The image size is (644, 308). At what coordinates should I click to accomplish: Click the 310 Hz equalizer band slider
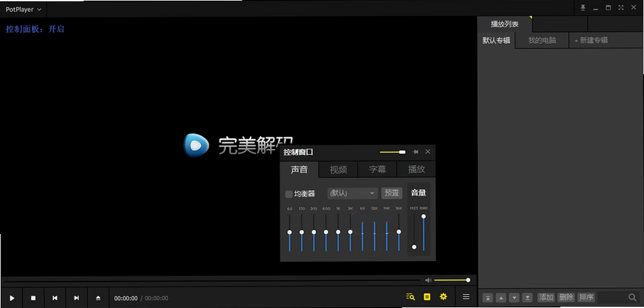[314, 233]
